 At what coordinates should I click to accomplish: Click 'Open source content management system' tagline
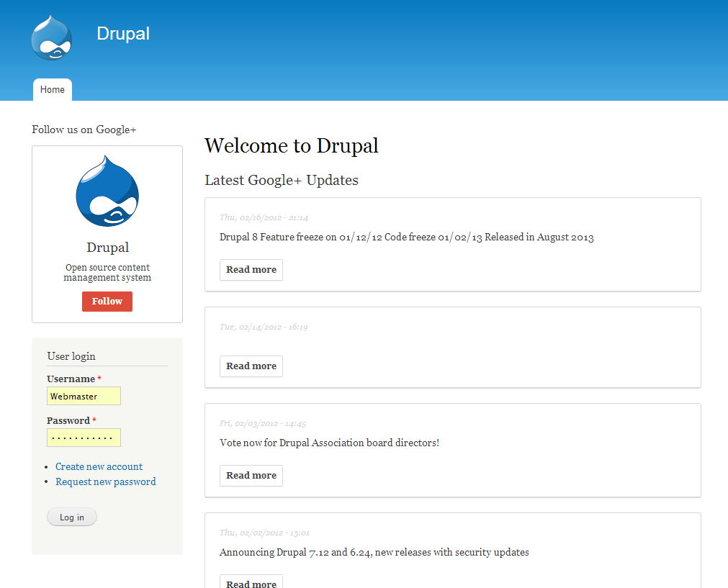pos(107,273)
